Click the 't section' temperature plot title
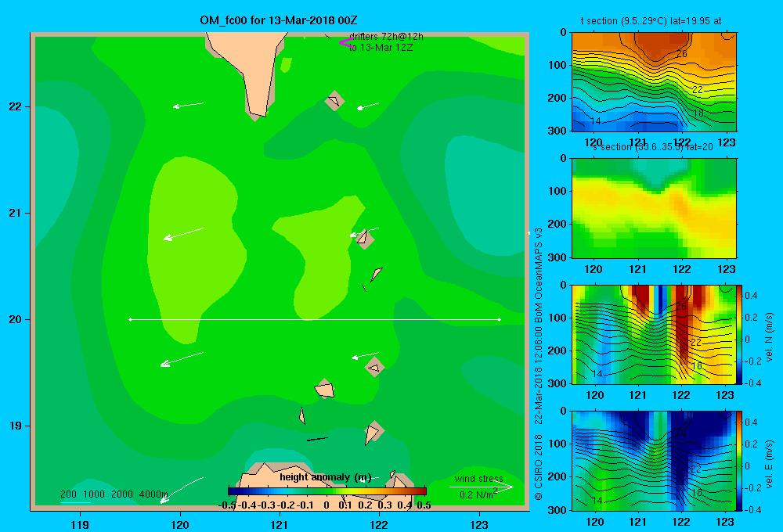The width and height of the screenshot is (783, 532). (651, 21)
